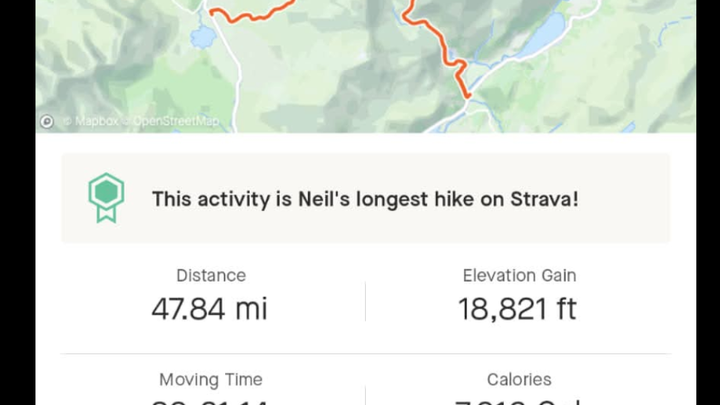This screenshot has width=720, height=405.
Task: Click the southern end of the orange route
Action: pos(466,94)
